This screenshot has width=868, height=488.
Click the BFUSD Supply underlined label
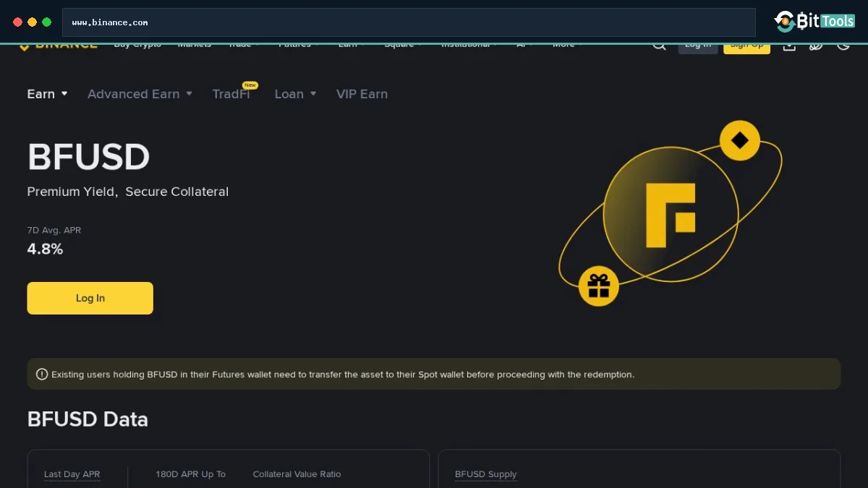[x=485, y=474]
